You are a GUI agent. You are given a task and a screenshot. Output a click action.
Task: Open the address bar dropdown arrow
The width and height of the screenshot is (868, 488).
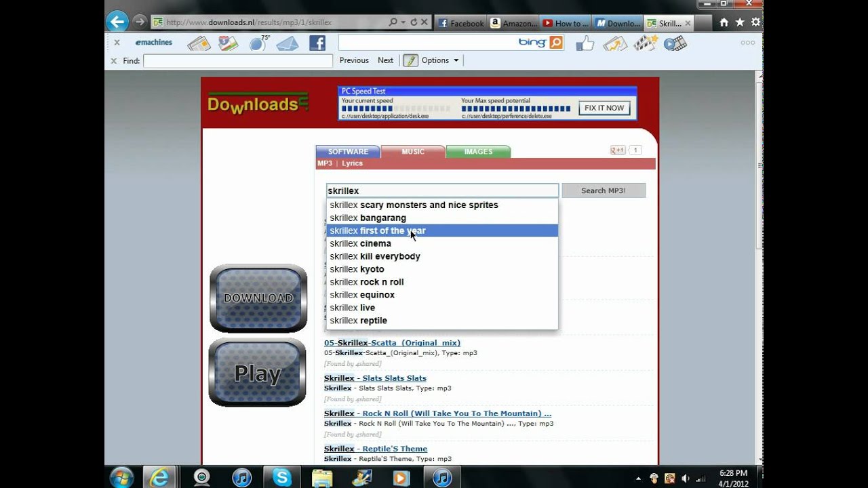click(x=403, y=22)
